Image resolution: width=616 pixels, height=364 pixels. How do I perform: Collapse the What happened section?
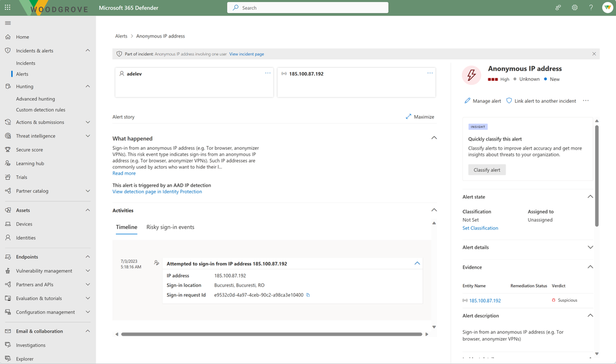434,138
